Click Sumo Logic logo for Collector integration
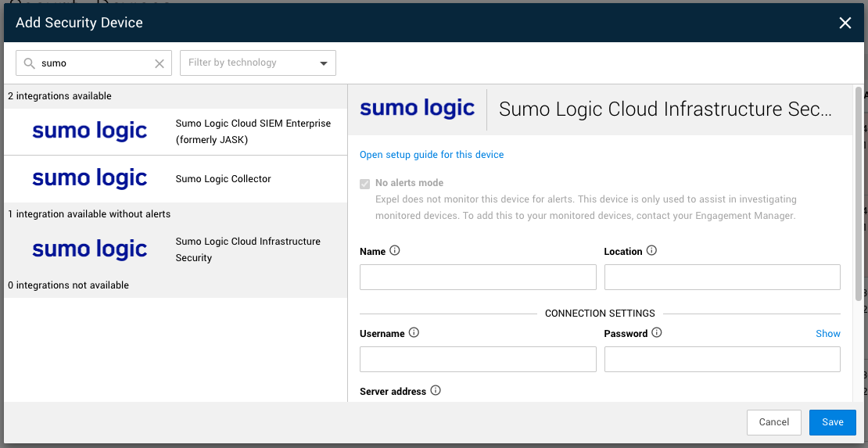Image resolution: width=868 pixels, height=448 pixels. coord(90,178)
